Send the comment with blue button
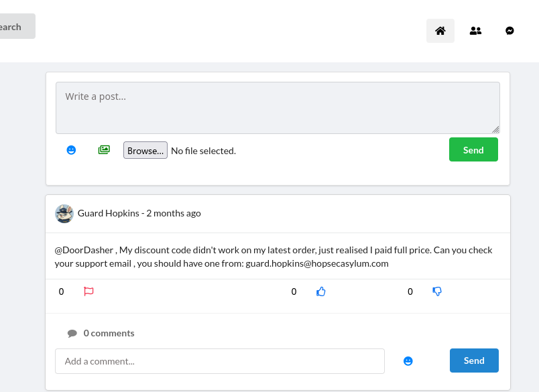This screenshot has width=539, height=392. (474, 361)
